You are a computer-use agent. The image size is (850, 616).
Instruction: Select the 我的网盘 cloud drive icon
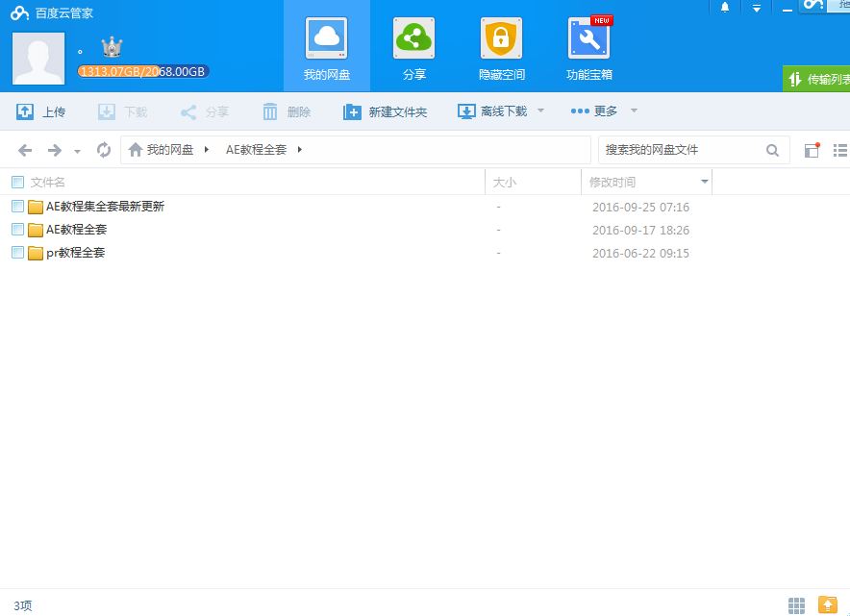326,45
